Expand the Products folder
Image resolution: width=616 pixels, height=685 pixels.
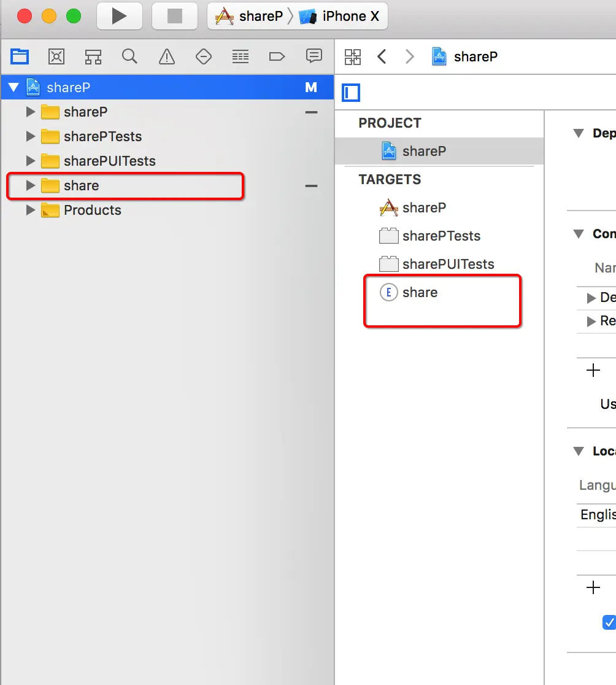click(30, 210)
